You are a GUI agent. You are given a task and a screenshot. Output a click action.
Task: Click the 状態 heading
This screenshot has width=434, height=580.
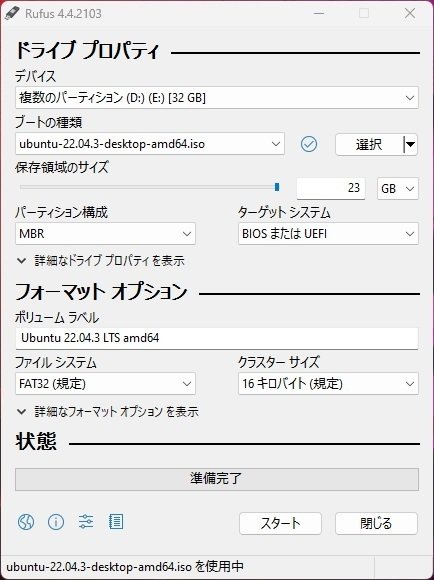coord(36,441)
